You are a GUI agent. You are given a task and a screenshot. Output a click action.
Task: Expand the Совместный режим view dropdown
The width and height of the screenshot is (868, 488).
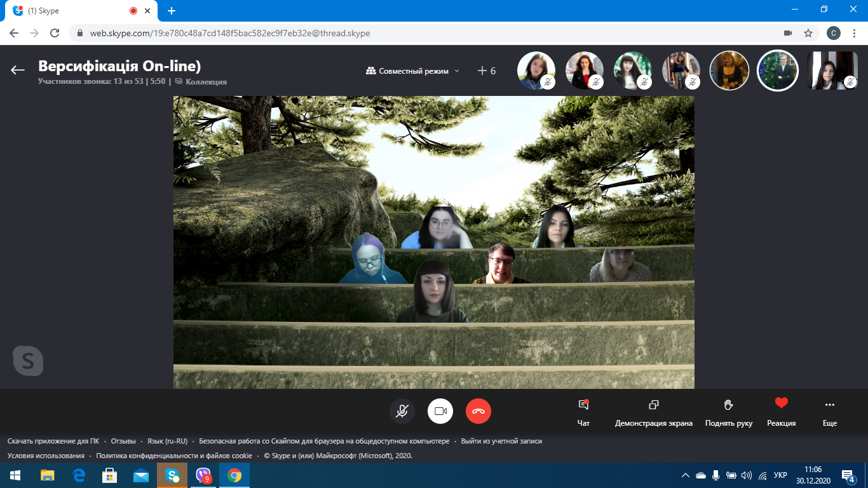(x=413, y=71)
